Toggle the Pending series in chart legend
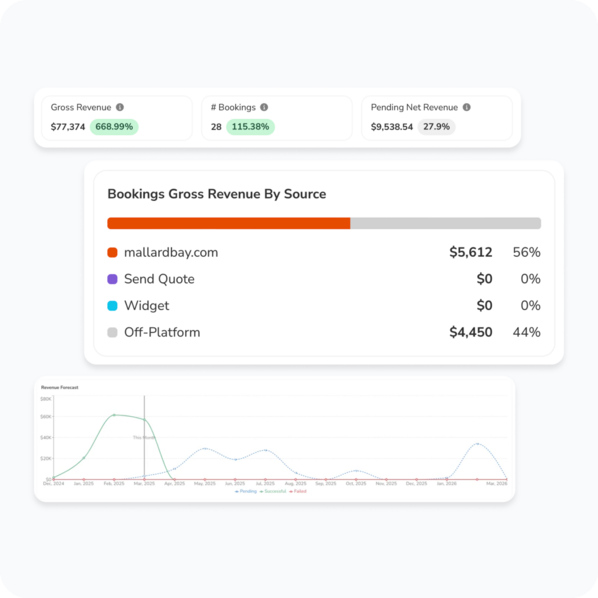This screenshot has height=598, width=598. tap(246, 491)
